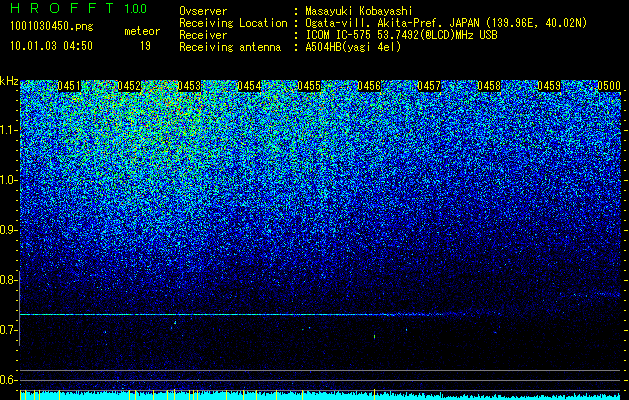Screen dimensions: 629x400
Task: Click the 1.1 kHz axis label
Action: [8, 130]
